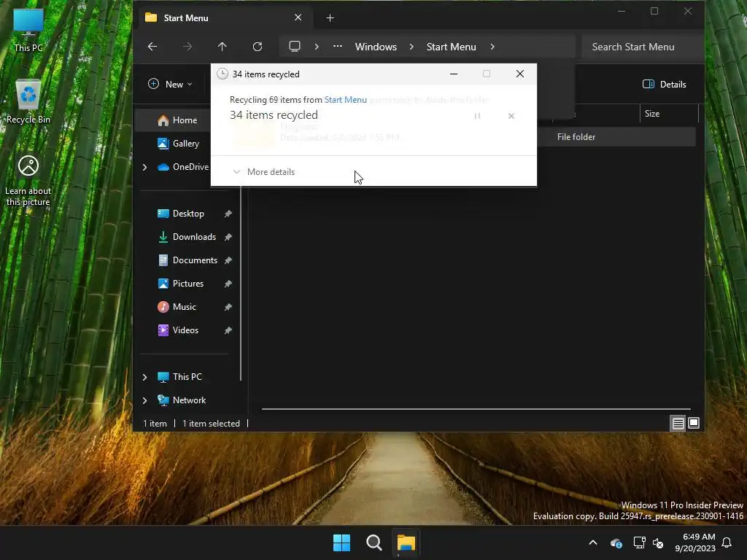
Task: Select OneDrive in navigation pane
Action: [x=183, y=167]
